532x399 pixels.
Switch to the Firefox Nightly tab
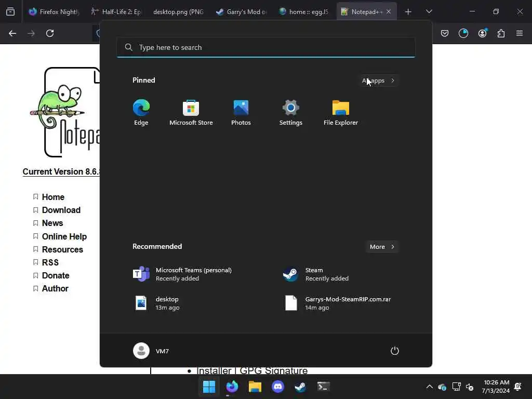click(x=54, y=11)
